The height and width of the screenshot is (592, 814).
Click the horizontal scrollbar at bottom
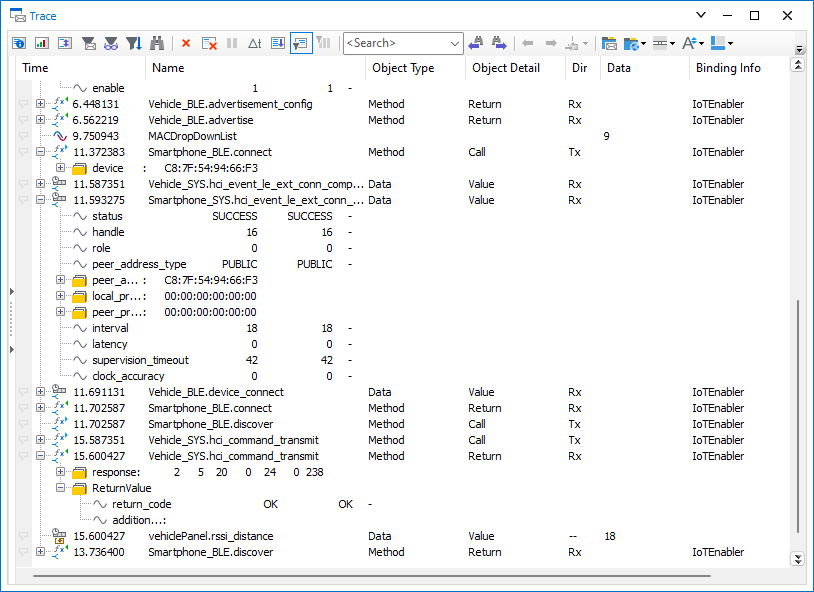(x=372, y=576)
